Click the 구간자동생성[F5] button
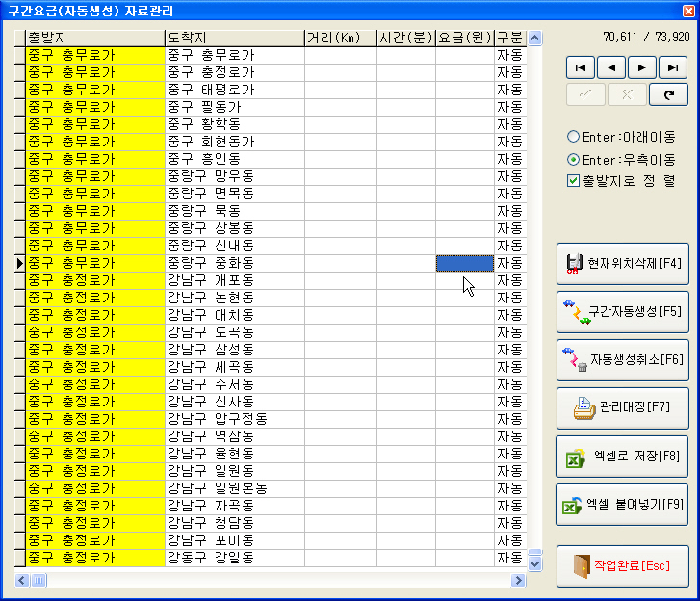Viewport: 700px width, 601px height. [x=623, y=312]
